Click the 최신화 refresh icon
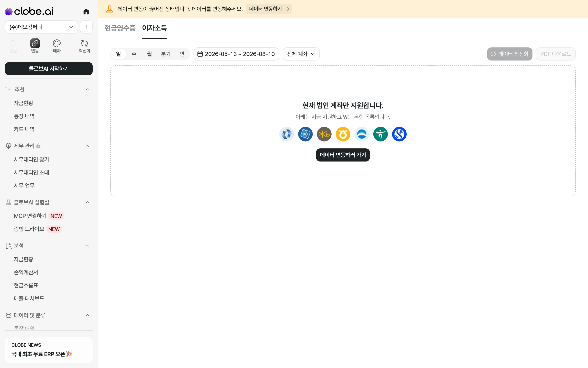Screen dimensions: 588x368 [84, 46]
